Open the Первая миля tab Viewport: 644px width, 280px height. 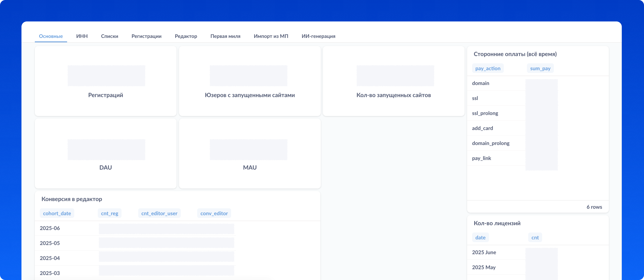pos(225,36)
